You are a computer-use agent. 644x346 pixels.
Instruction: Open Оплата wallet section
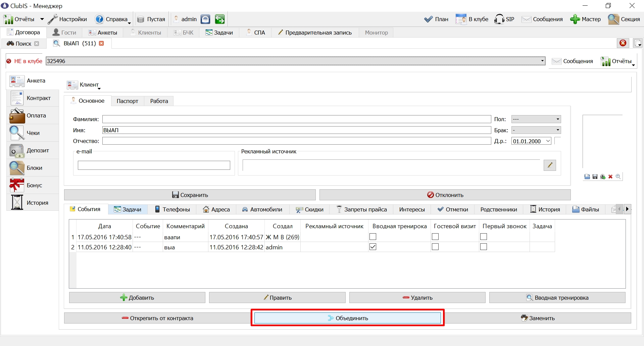click(x=33, y=116)
